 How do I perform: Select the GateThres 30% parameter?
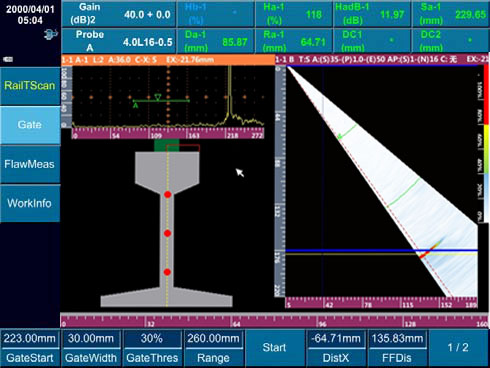tap(152, 348)
